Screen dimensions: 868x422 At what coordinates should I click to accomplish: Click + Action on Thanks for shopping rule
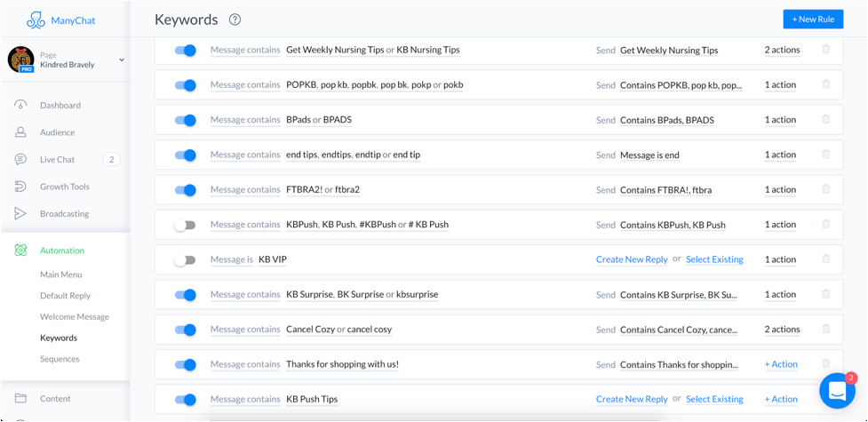(x=781, y=364)
